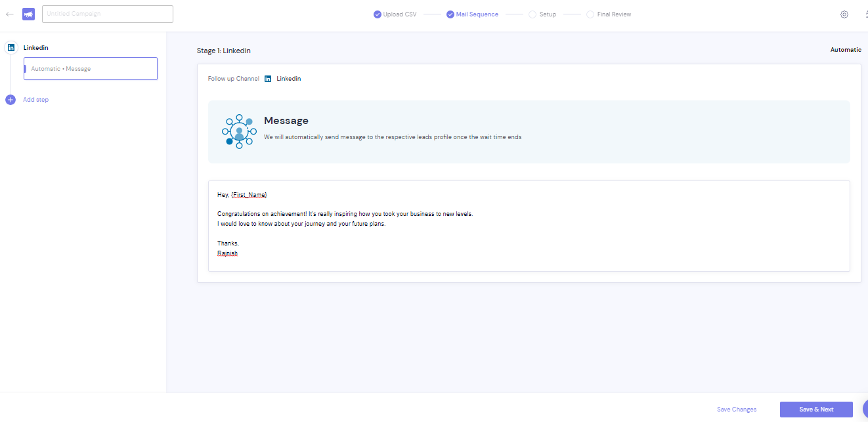The image size is (868, 422).
Task: Go to the Setup step
Action: pos(542,14)
